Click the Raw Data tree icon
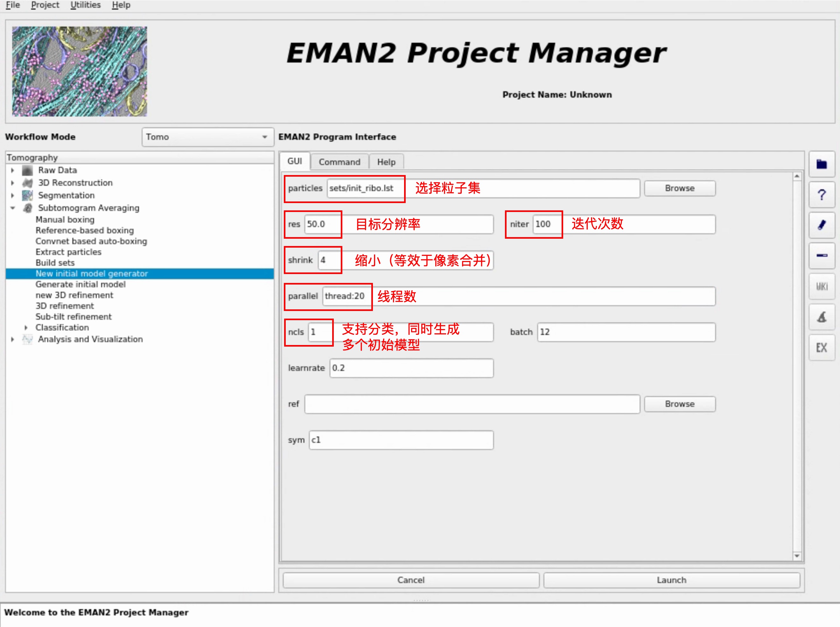This screenshot has width=840, height=627. tap(27, 170)
